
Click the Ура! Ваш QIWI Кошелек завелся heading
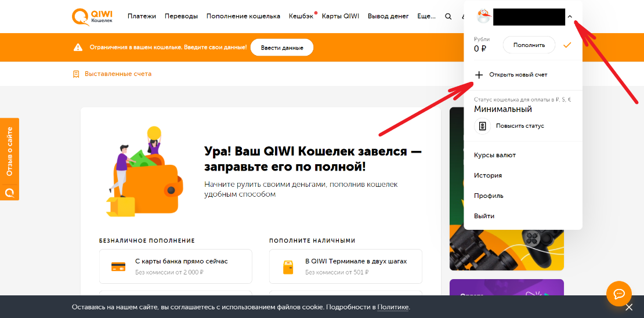pos(313,159)
